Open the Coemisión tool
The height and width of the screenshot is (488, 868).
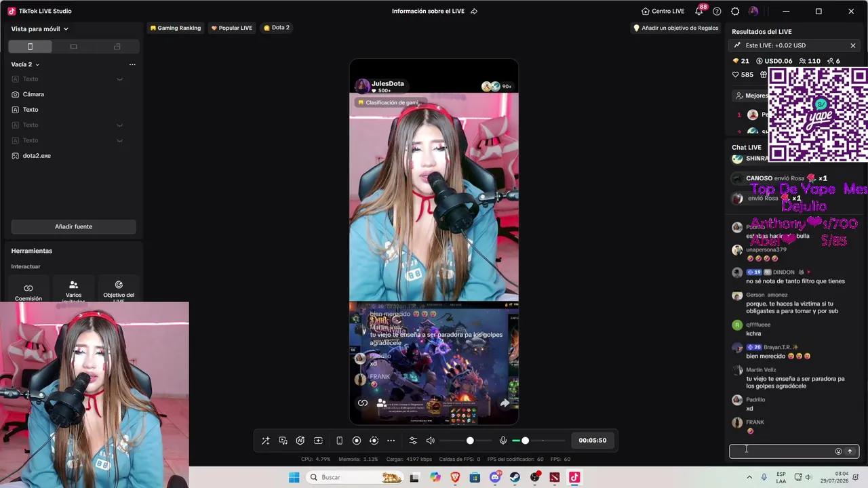tap(28, 291)
